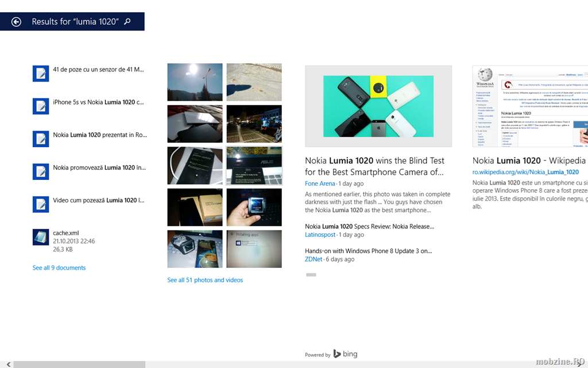The image size is (588, 368).
Task: Open the cache.xml file icon
Action: tap(41, 237)
